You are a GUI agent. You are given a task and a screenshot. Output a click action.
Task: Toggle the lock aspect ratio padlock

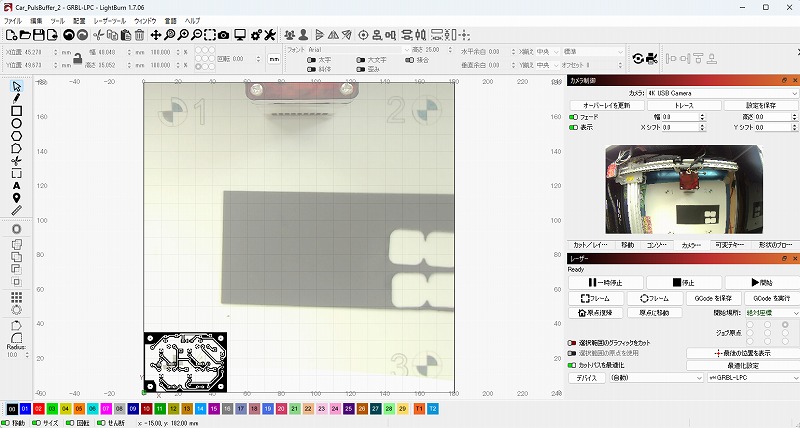point(76,57)
